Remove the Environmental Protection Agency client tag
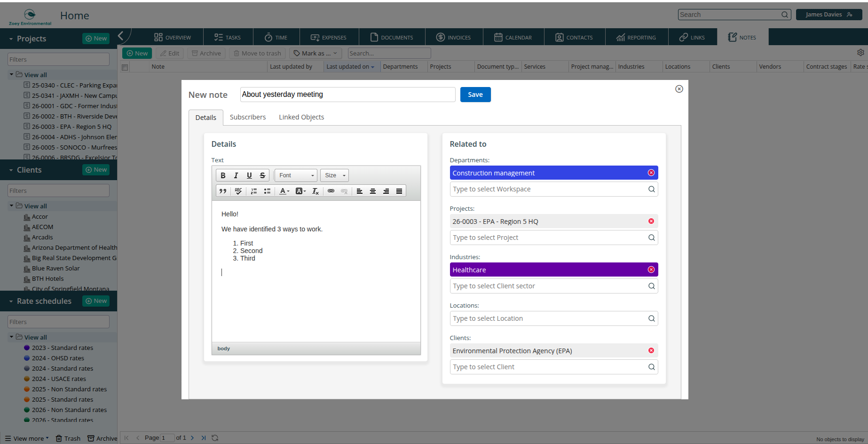The width and height of the screenshot is (868, 444). point(651,350)
